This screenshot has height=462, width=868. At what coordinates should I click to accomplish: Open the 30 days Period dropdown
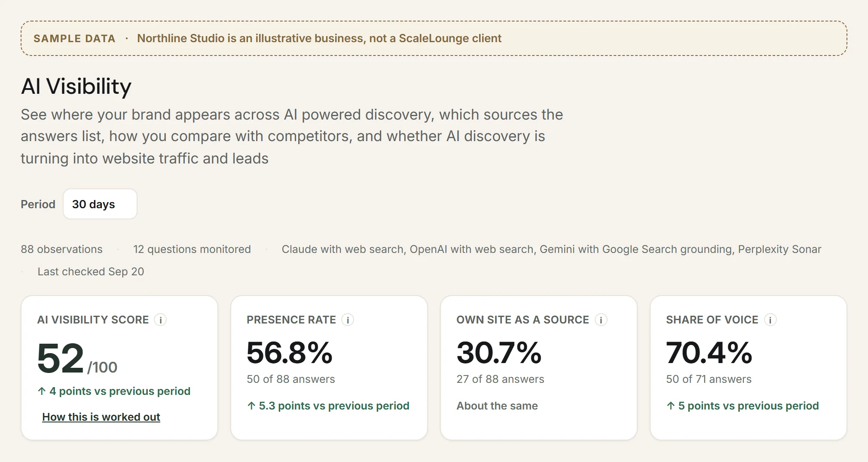[x=100, y=204]
